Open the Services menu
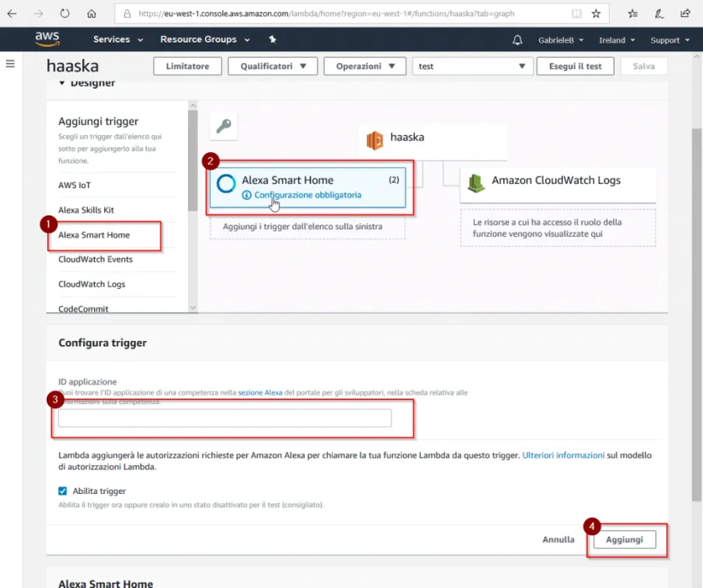Image resolution: width=703 pixels, height=588 pixels. (x=118, y=40)
